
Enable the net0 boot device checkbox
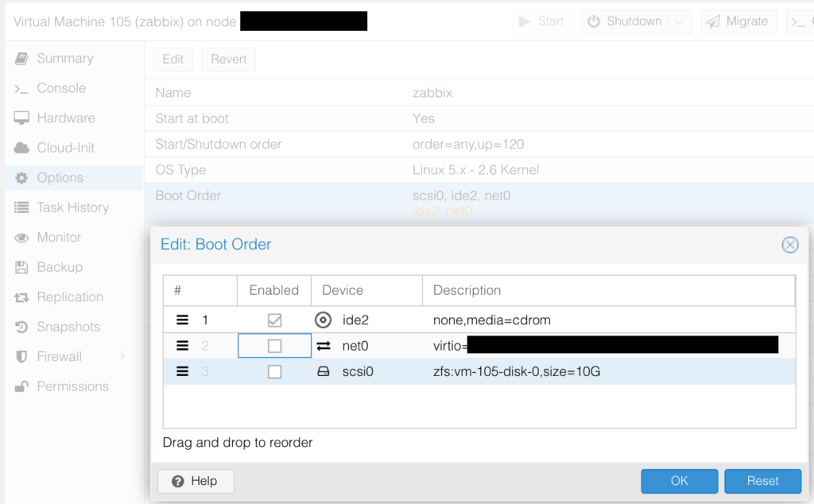pos(274,346)
